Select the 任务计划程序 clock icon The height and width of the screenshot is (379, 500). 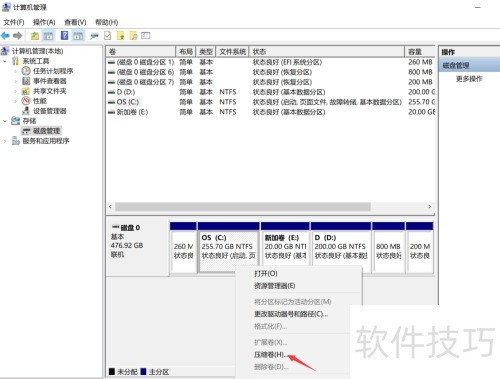point(26,71)
